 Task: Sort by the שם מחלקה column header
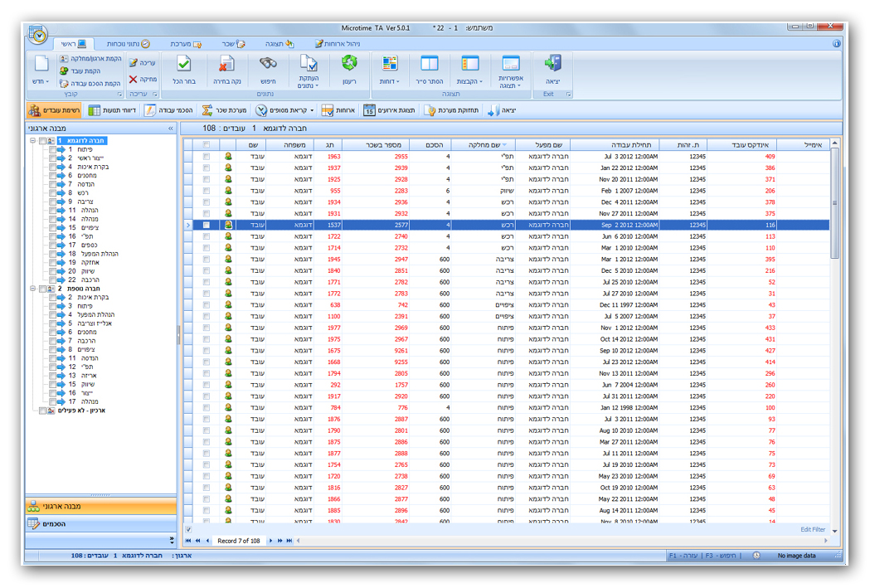[x=483, y=144]
